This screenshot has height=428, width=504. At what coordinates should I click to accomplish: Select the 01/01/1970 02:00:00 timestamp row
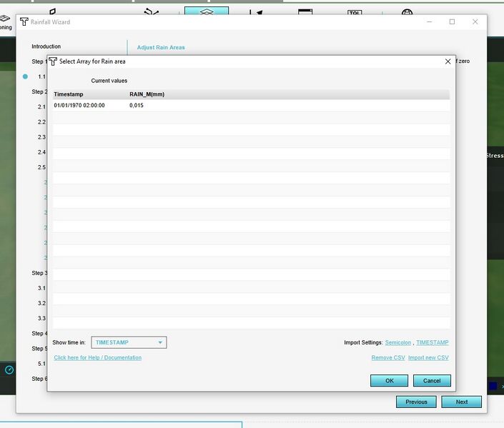[79, 105]
